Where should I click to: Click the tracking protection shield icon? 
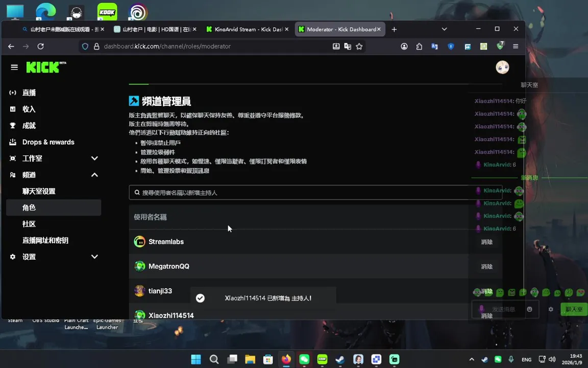pos(85,47)
